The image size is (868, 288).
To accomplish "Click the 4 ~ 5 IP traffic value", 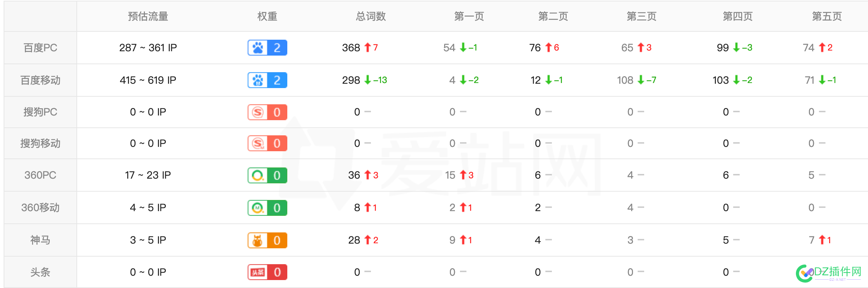I will tap(148, 208).
